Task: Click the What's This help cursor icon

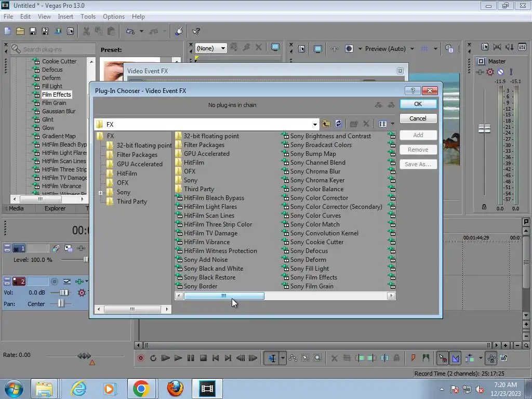Action: [196, 31]
